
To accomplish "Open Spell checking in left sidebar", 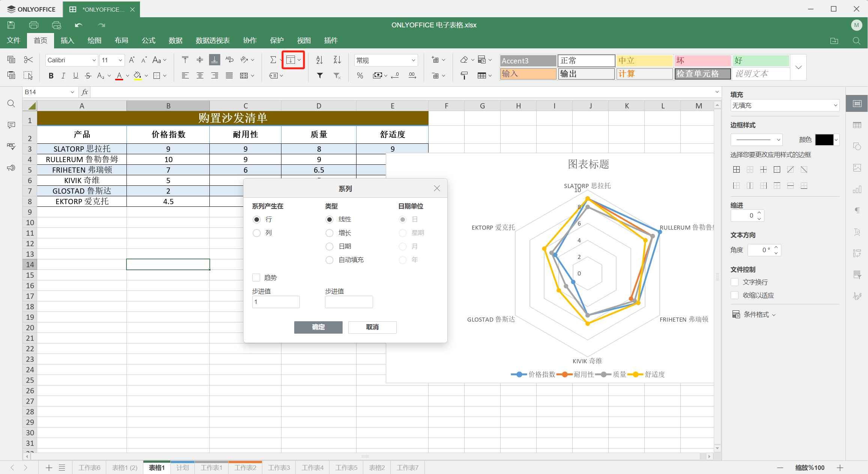I will coord(11,146).
